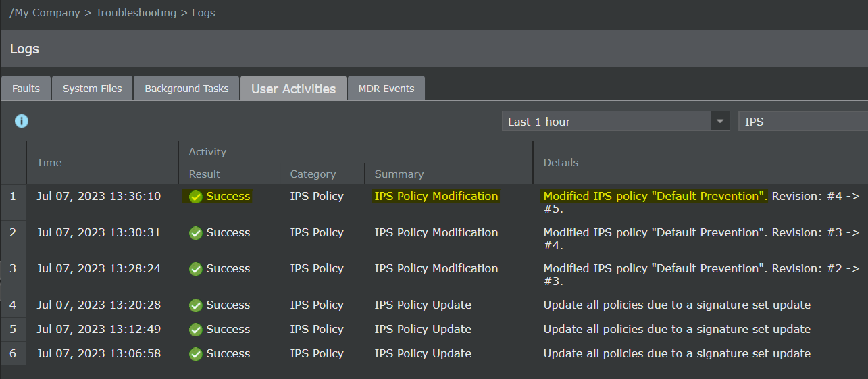This screenshot has height=379, width=868.
Task: Switch to the System Files tab
Action: coord(93,89)
